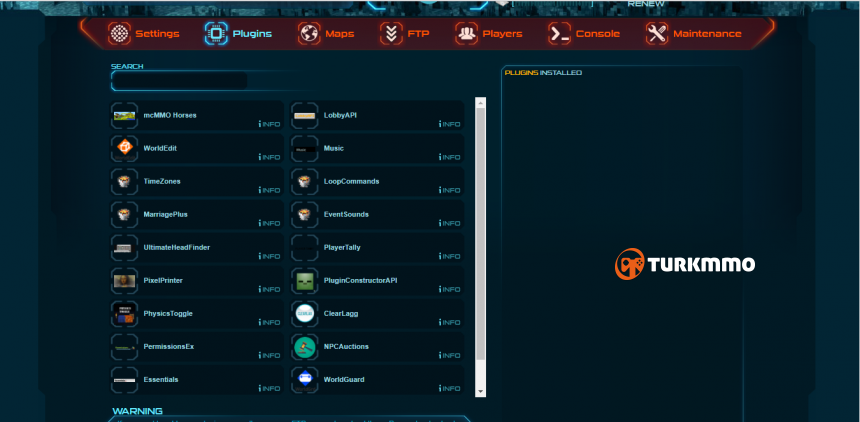Open INFO for WorldGuard
The width and height of the screenshot is (860, 422).
pyautogui.click(x=449, y=389)
